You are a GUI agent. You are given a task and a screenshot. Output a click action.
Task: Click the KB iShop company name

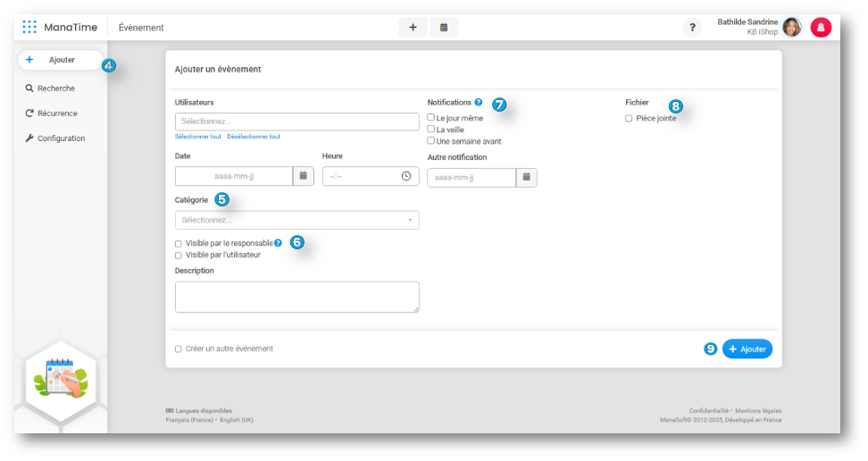point(763,32)
